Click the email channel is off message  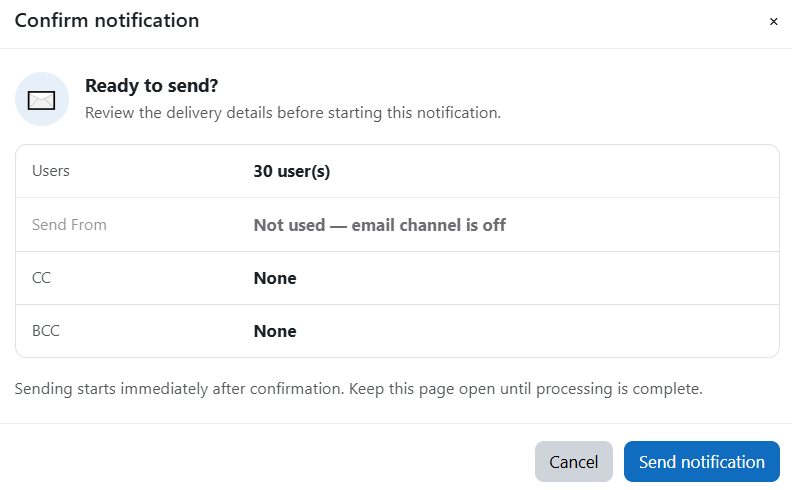428,225
